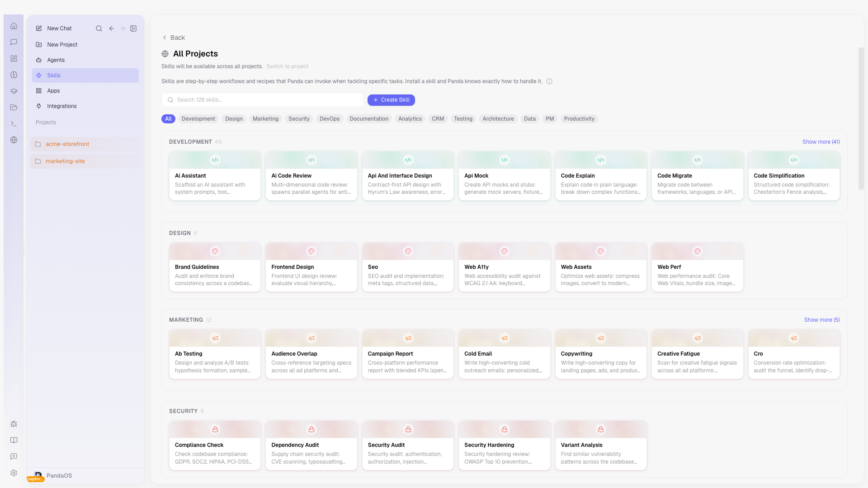Focus the Search 126 skills field
The height and width of the screenshot is (488, 868).
coord(263,100)
